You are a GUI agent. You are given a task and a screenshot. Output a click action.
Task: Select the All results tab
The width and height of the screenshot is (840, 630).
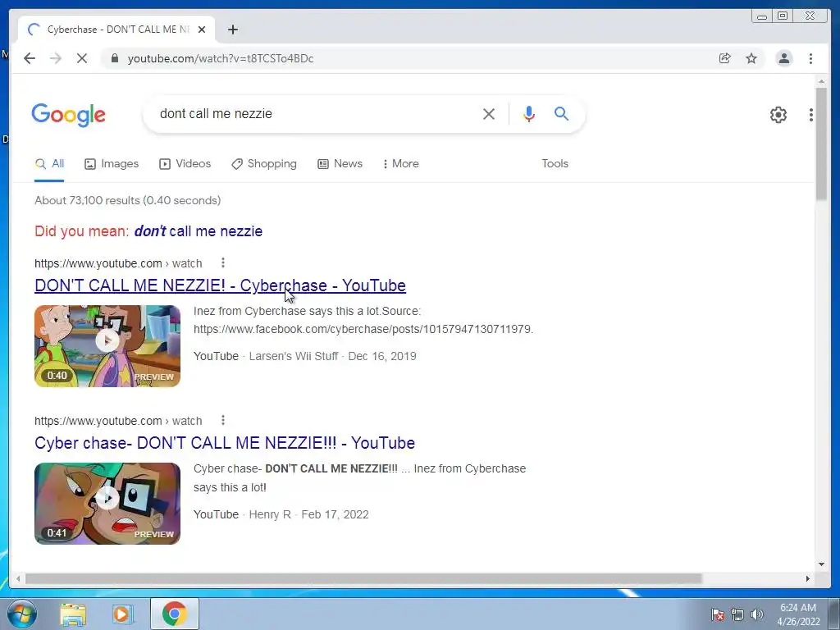[49, 164]
